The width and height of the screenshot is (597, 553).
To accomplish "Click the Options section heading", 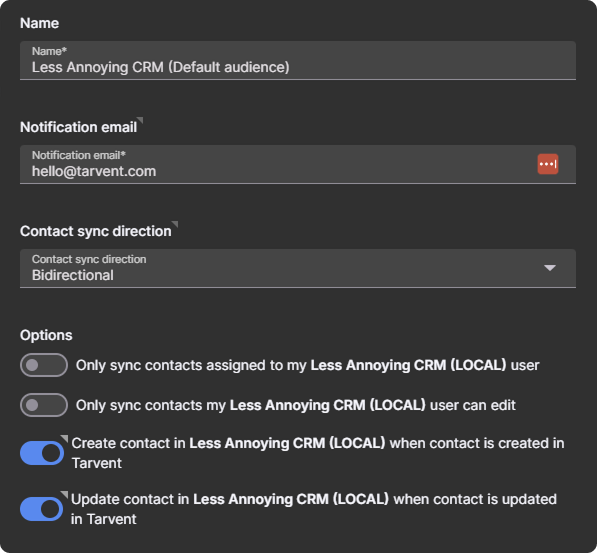I will click(x=46, y=335).
